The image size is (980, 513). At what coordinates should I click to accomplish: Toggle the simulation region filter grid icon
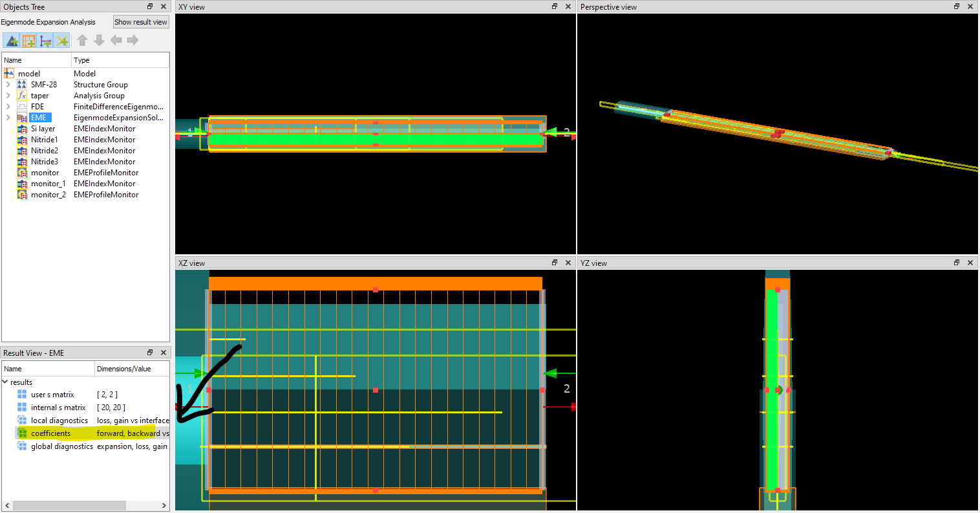(28, 41)
